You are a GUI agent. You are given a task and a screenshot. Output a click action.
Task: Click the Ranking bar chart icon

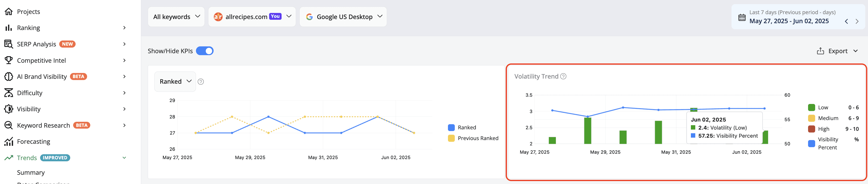click(x=8, y=28)
